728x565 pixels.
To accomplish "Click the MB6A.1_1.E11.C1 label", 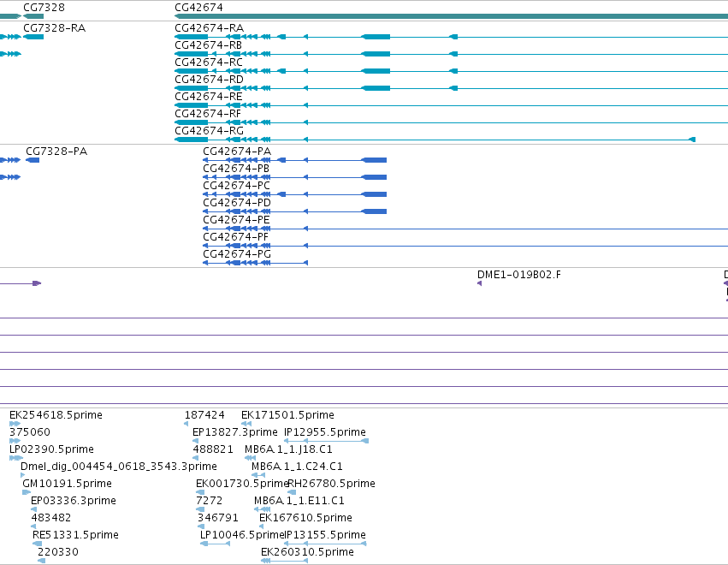I will point(299,501).
